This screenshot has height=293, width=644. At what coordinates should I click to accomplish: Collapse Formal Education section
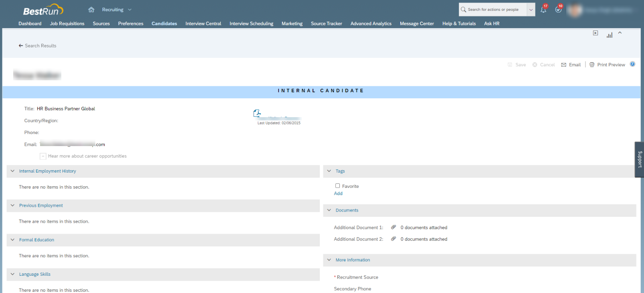[12, 240]
